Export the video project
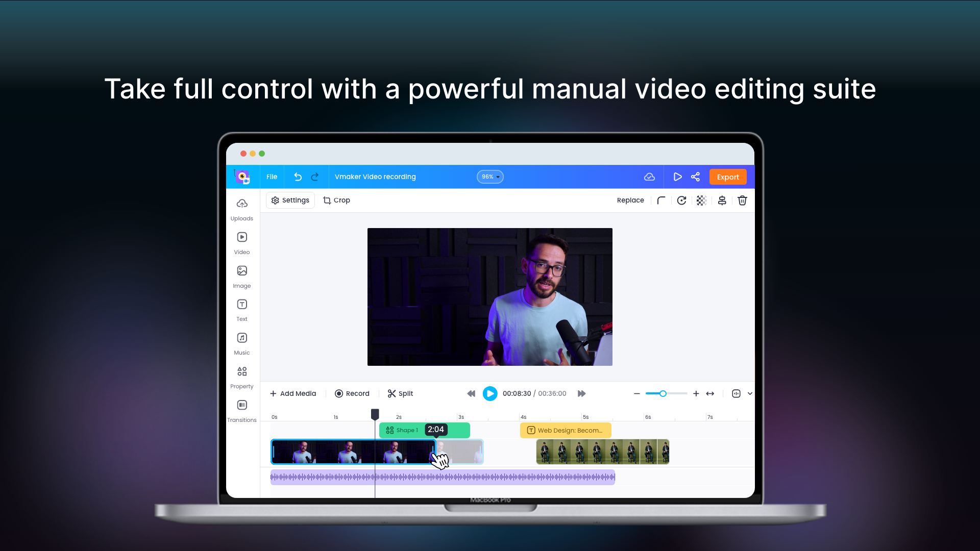 coord(728,177)
